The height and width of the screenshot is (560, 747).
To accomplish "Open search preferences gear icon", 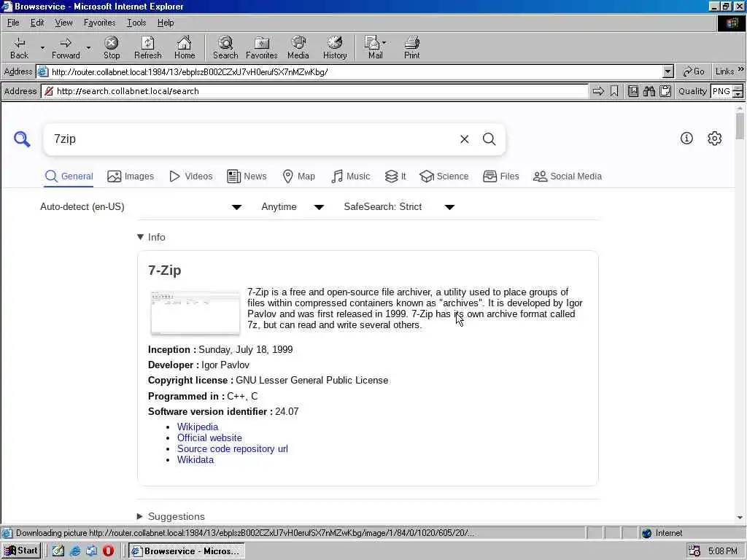I will 715,138.
